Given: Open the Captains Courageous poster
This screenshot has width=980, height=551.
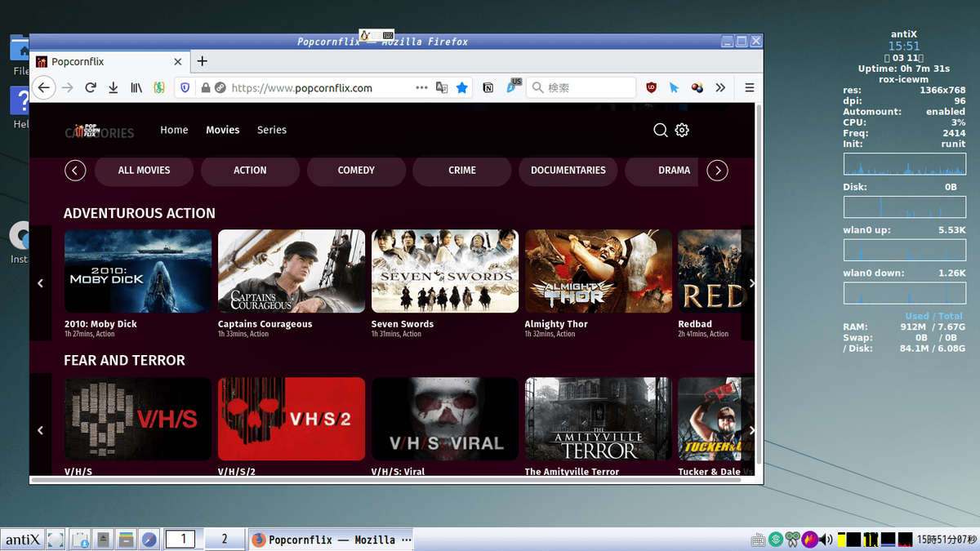Looking at the screenshot, I should click(292, 271).
